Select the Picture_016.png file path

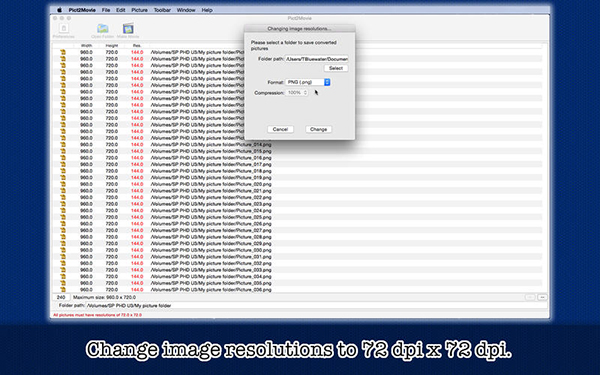(x=211, y=158)
